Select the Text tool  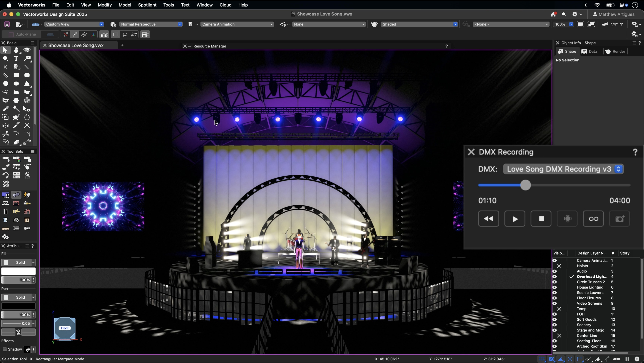[x=16, y=58]
